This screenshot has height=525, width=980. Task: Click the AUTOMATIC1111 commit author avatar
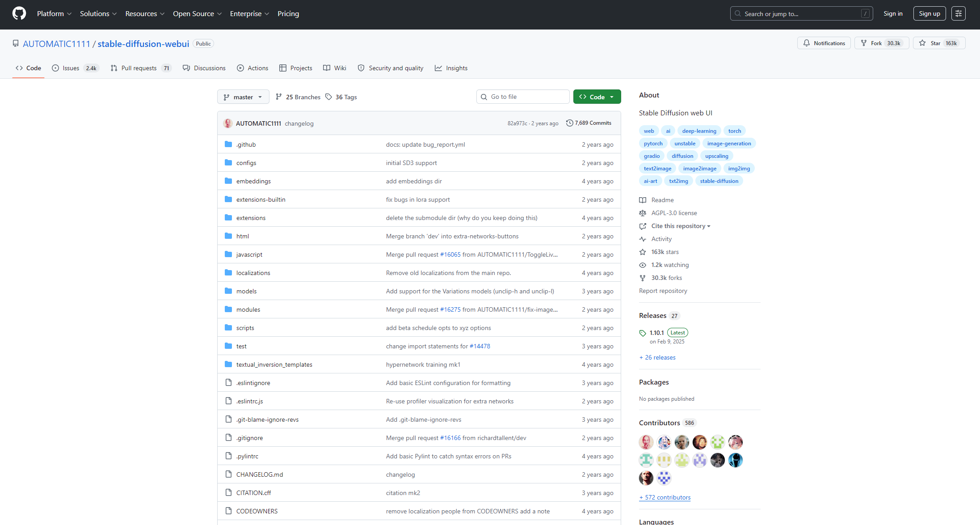pos(228,123)
